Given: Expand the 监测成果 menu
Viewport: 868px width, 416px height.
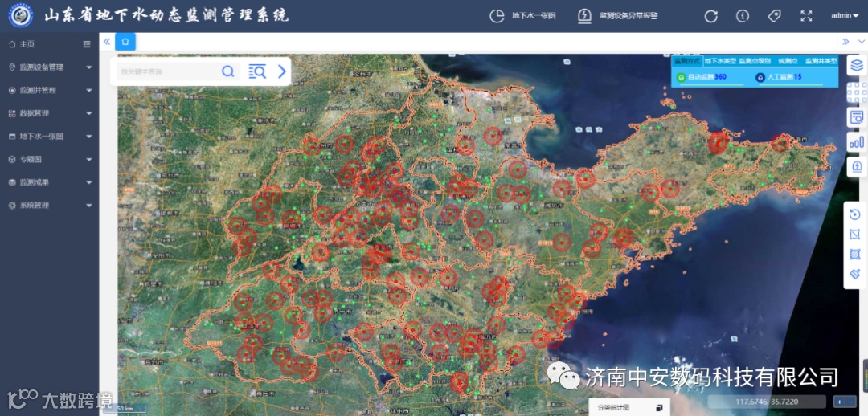Looking at the screenshot, I should [50, 182].
